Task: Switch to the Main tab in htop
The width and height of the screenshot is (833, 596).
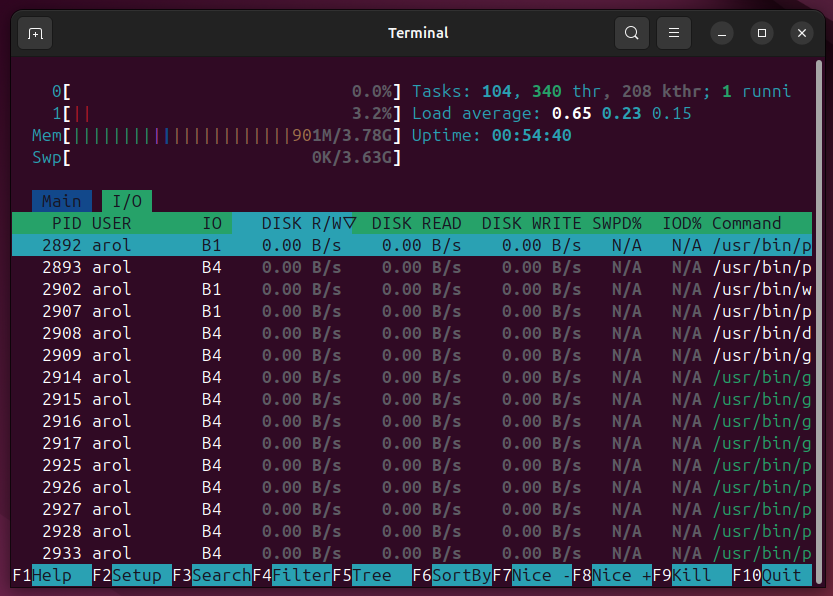Action: point(62,201)
